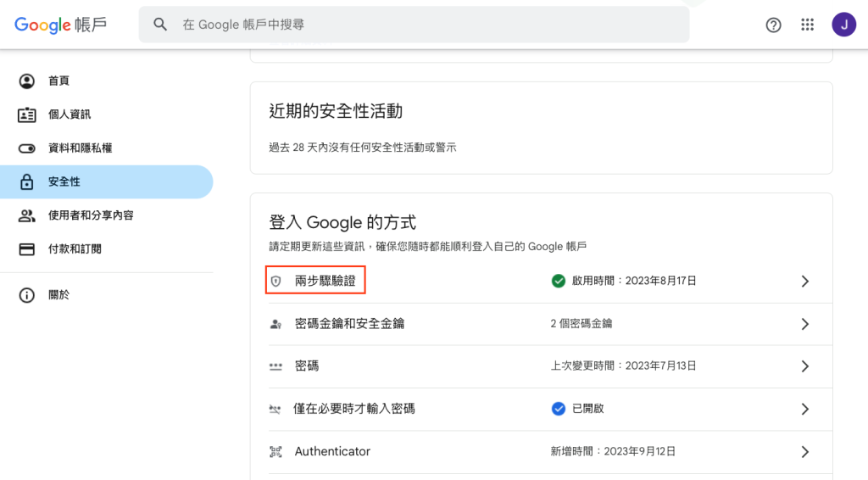The width and height of the screenshot is (868, 480).
Task: Open 兩步驟驗證 settings
Action: [x=550, y=282]
